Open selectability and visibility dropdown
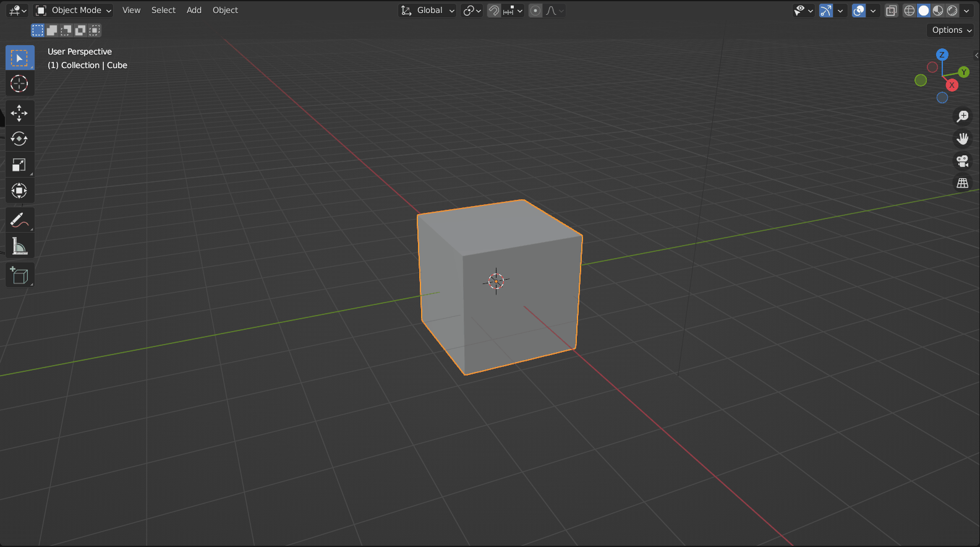The image size is (980, 547). (x=804, y=11)
